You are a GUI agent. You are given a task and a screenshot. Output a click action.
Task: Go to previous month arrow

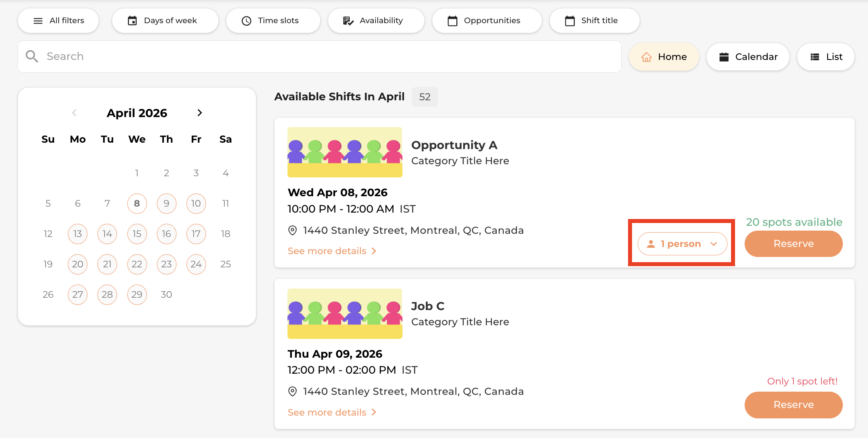pyautogui.click(x=74, y=113)
